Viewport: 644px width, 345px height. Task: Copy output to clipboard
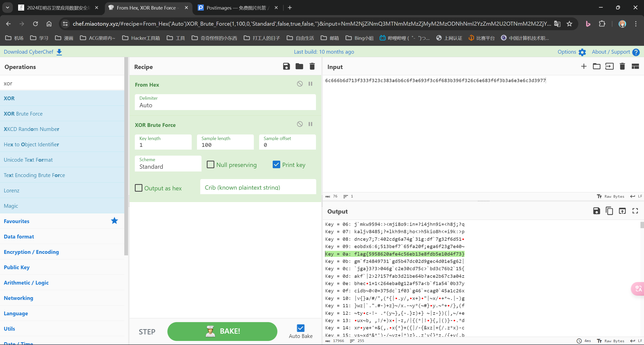pos(609,211)
